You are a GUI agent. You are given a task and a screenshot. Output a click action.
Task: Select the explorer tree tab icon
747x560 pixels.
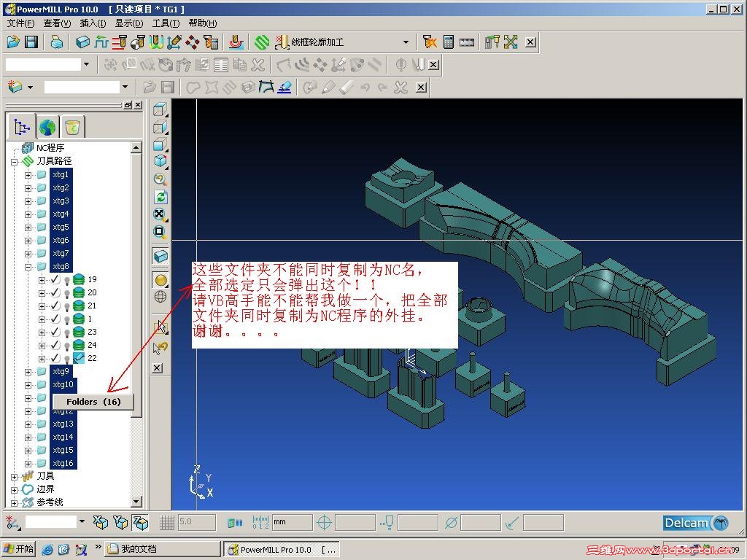point(21,127)
